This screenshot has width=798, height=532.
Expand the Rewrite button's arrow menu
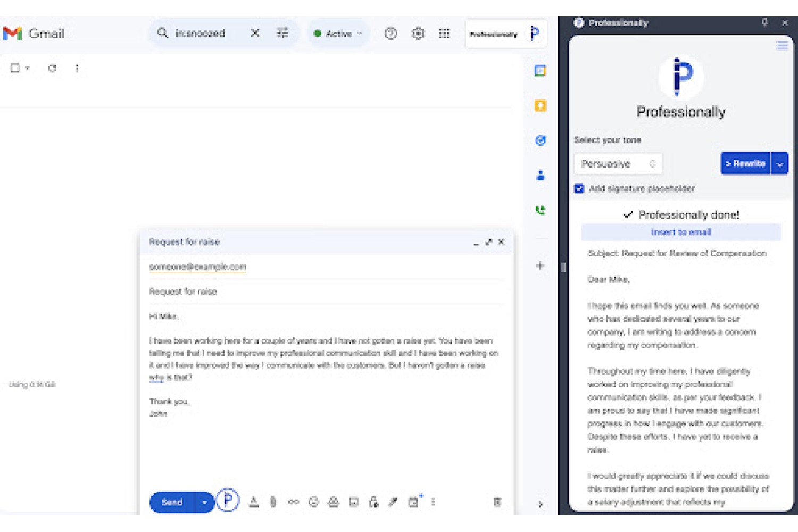pyautogui.click(x=779, y=163)
